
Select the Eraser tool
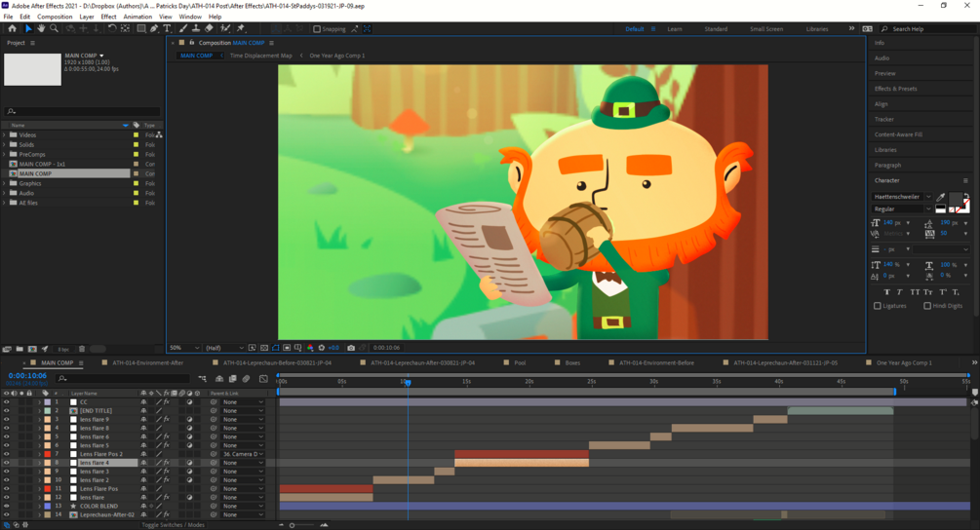click(x=209, y=28)
